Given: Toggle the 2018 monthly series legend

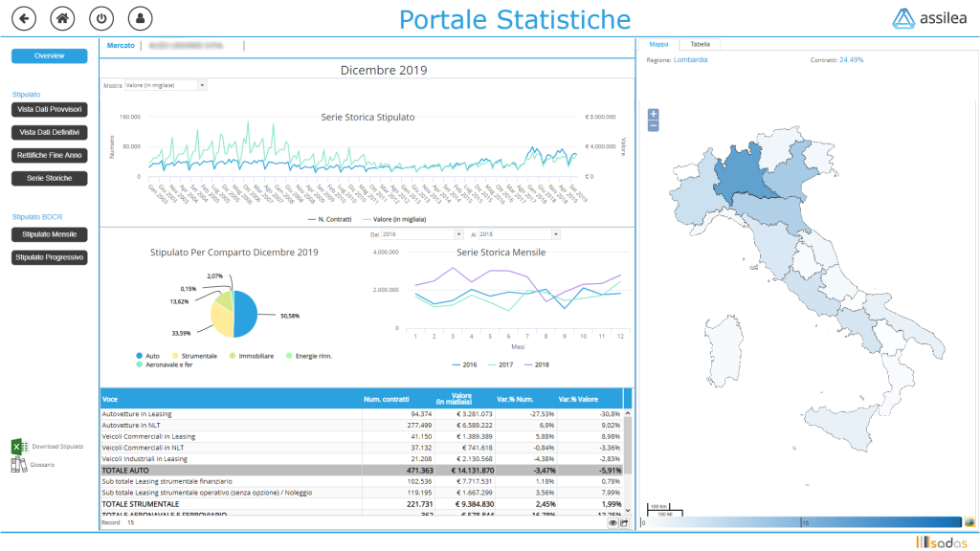Looking at the screenshot, I should pyautogui.click(x=537, y=364).
